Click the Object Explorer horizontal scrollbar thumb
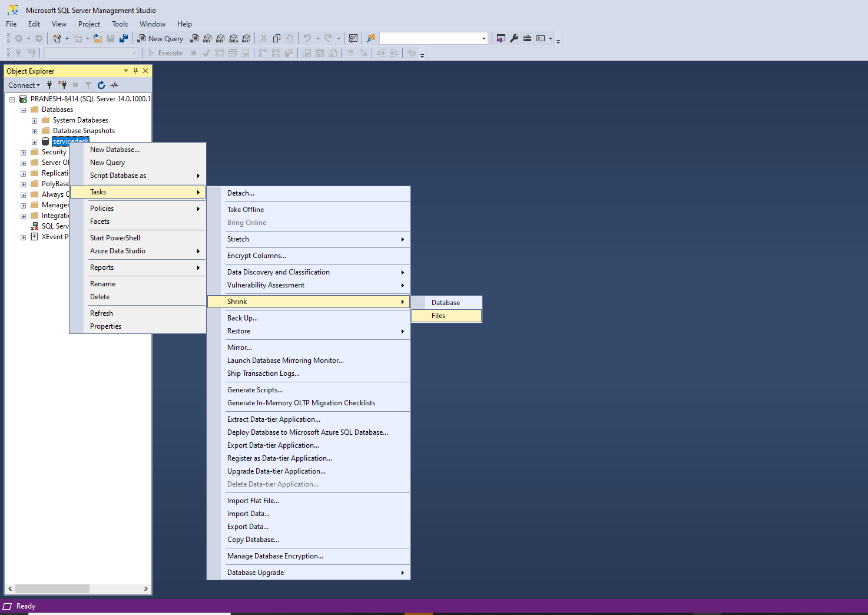Viewport: 868px width, 615px height. (52, 588)
